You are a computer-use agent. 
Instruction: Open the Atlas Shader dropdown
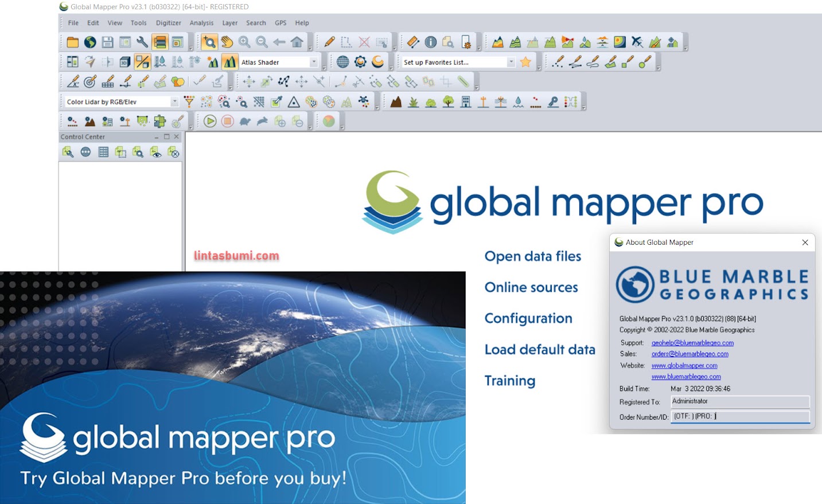[x=314, y=62]
